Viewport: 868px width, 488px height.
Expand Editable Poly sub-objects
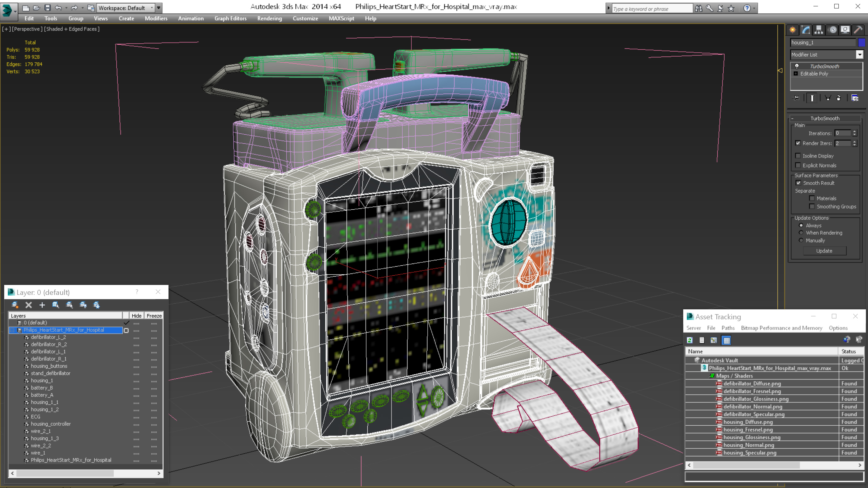[796, 74]
